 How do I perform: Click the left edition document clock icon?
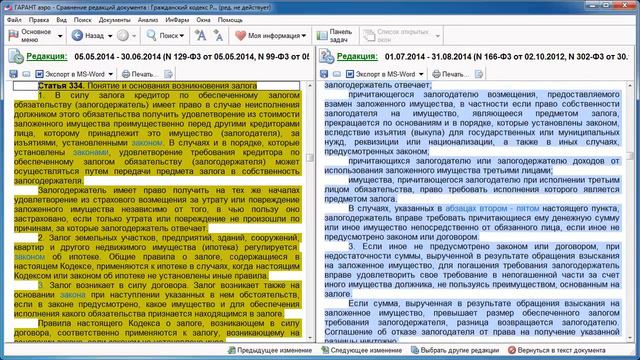tap(16, 56)
